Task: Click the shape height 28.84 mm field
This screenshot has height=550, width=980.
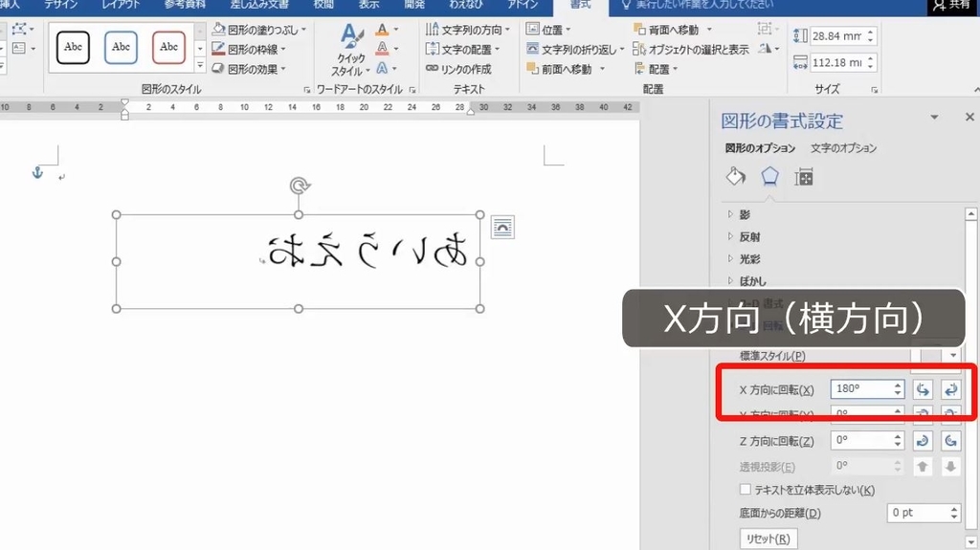Action: (x=835, y=36)
